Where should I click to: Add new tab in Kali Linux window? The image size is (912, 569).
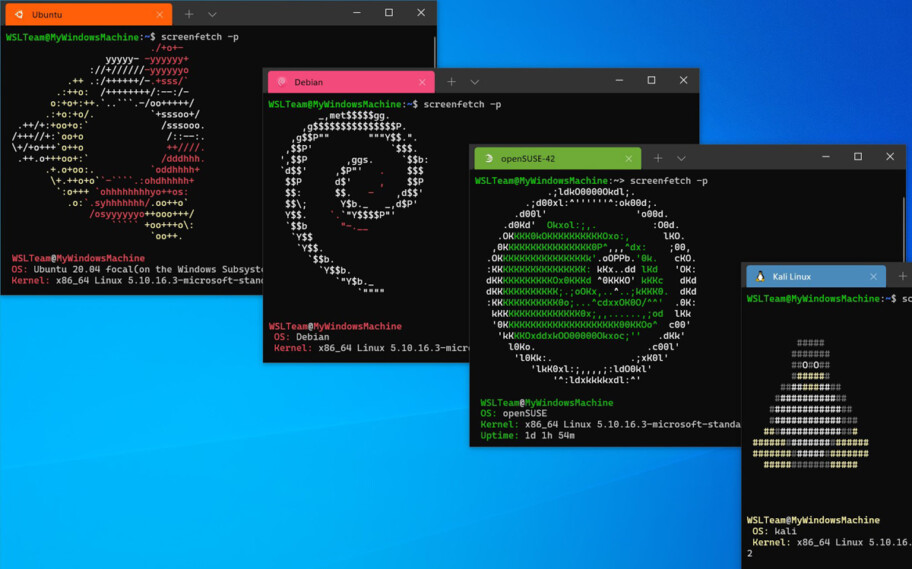[903, 277]
